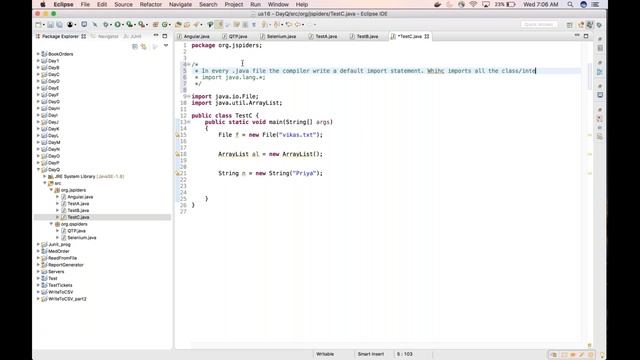
Task: Click the green Run button in toolbar
Action: tap(118, 25)
